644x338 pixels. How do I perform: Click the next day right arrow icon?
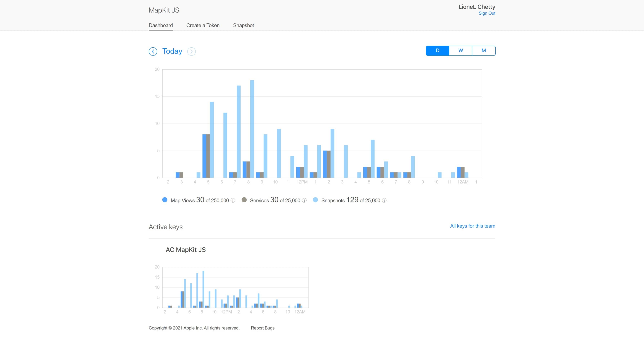tap(191, 51)
